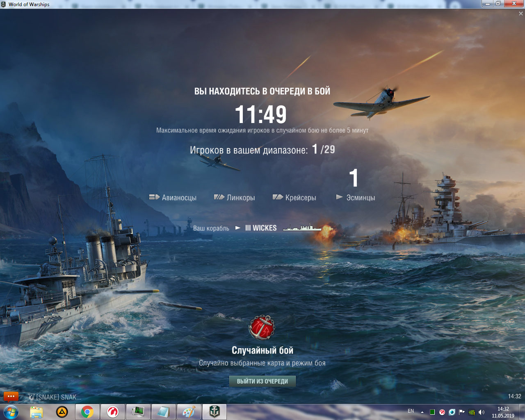Leave the queue with ВЫЙТИ ИЗ ОЧЕРЕДИ

262,381
